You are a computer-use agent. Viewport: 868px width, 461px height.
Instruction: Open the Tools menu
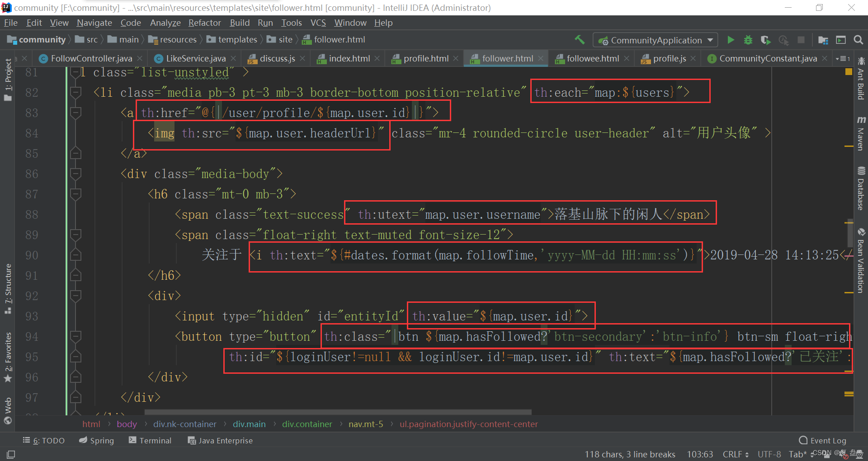click(x=291, y=23)
